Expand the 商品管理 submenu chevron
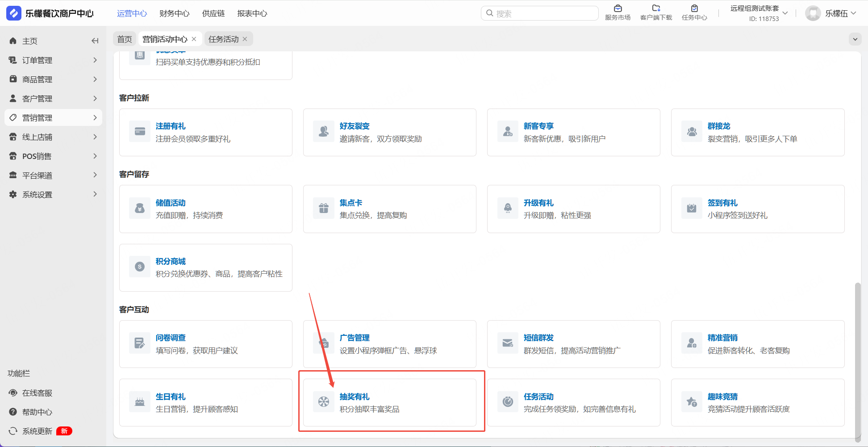868x447 pixels. [95, 79]
